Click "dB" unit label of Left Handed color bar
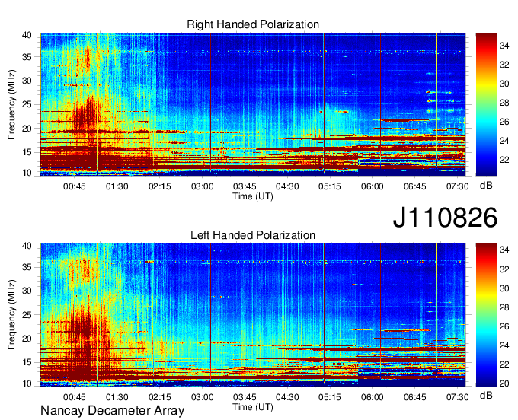518x420 pixels. [486, 395]
